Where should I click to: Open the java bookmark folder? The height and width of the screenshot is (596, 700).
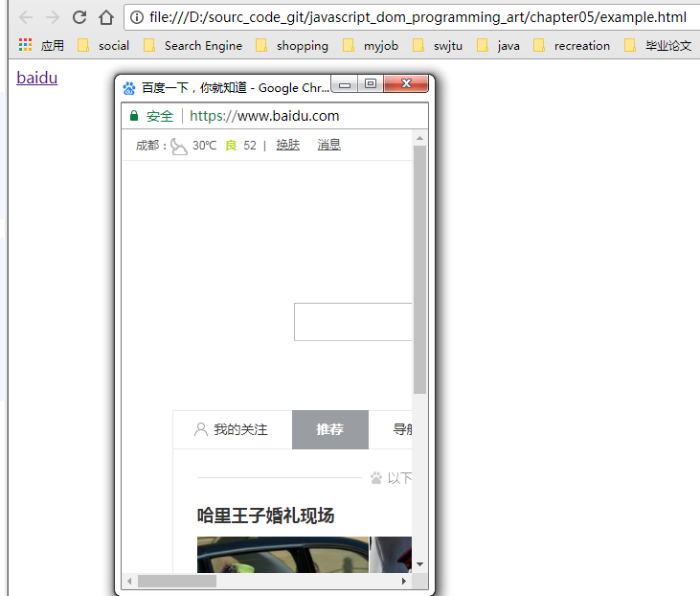click(x=498, y=46)
